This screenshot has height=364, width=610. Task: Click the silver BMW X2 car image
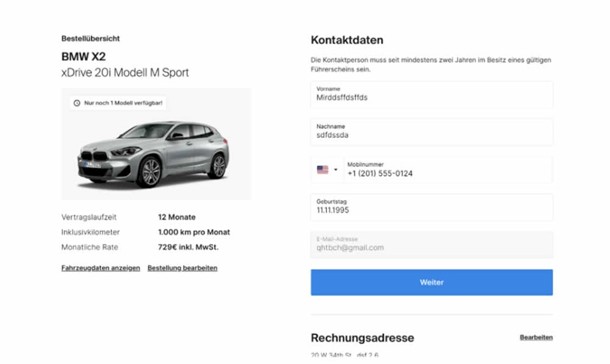tap(154, 154)
